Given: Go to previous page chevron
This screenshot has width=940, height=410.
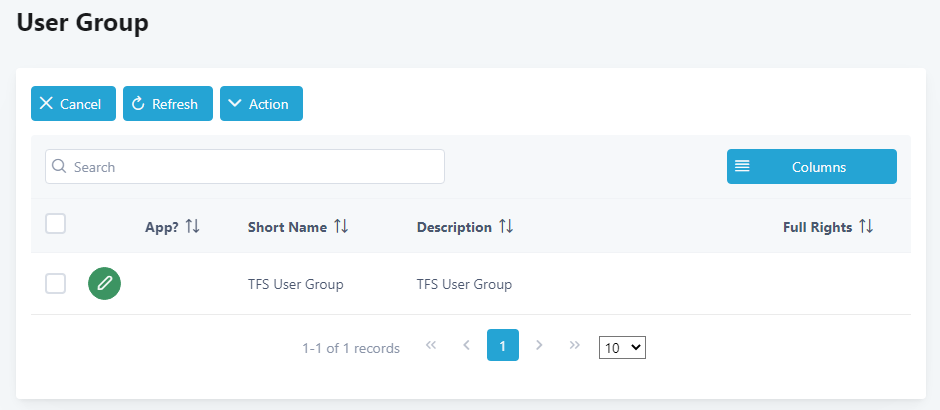Looking at the screenshot, I should coord(466,345).
